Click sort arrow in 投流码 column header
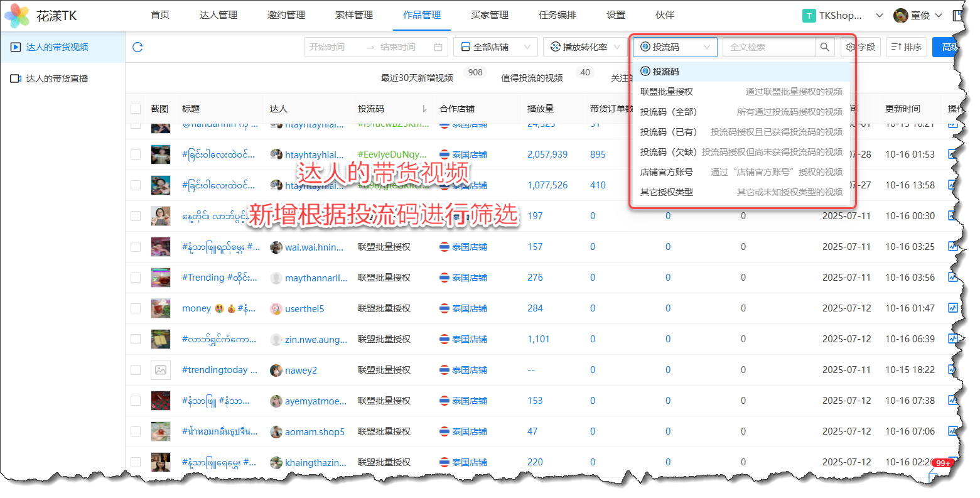Image resolution: width=980 pixels, height=498 pixels. click(424, 109)
